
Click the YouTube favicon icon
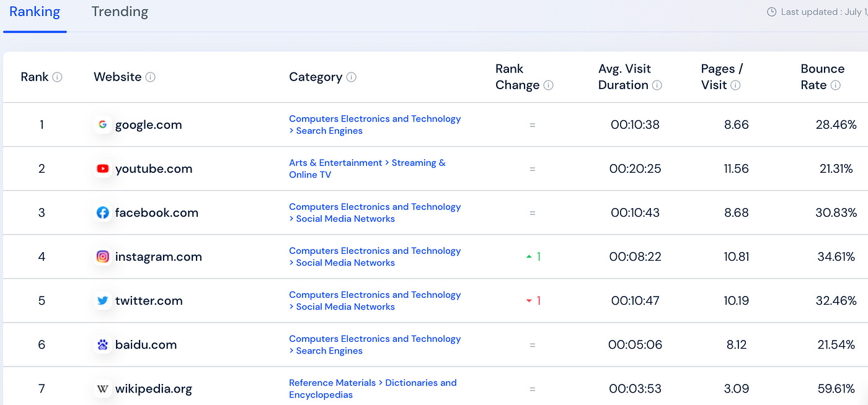103,168
